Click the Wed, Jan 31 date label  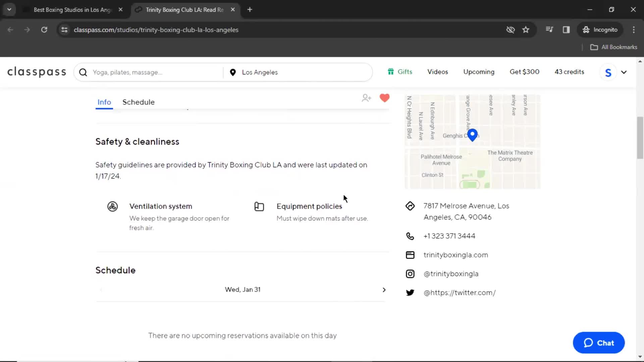point(243,290)
